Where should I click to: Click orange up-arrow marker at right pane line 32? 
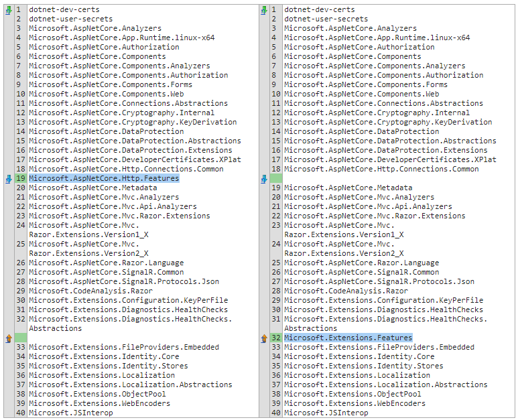coord(264,338)
